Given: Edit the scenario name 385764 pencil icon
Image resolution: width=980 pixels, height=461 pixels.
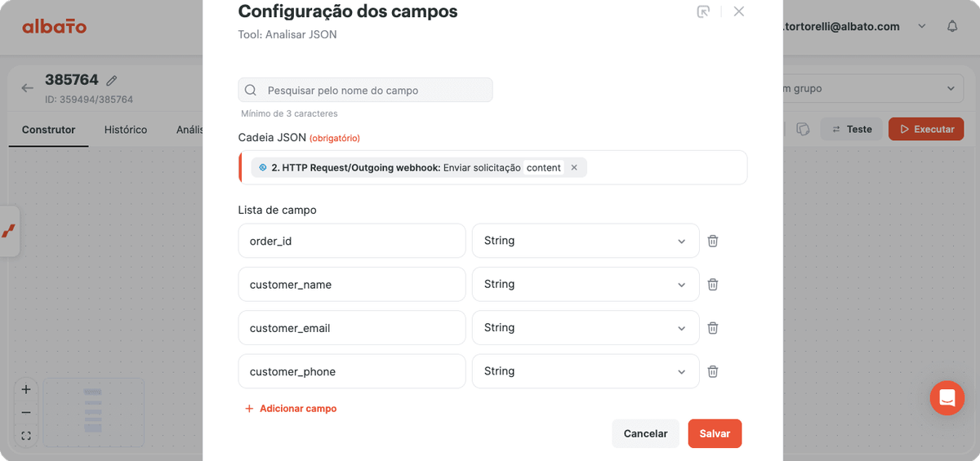Looking at the screenshot, I should pos(112,80).
